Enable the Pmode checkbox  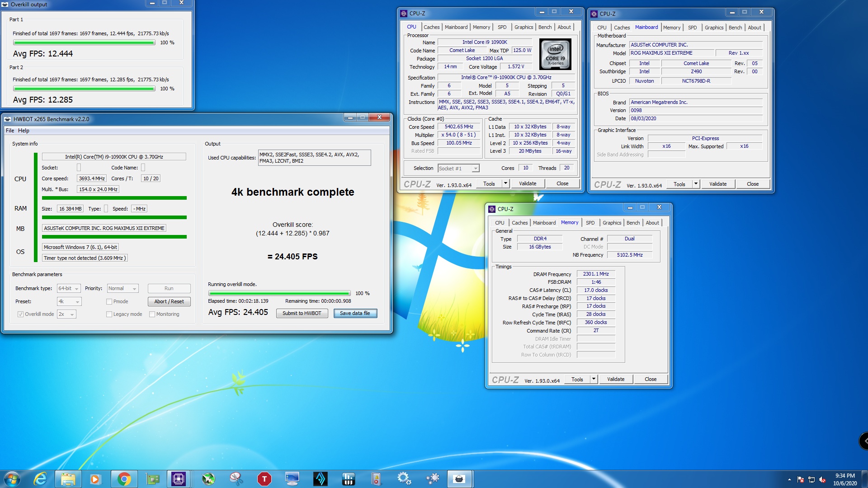click(x=109, y=301)
